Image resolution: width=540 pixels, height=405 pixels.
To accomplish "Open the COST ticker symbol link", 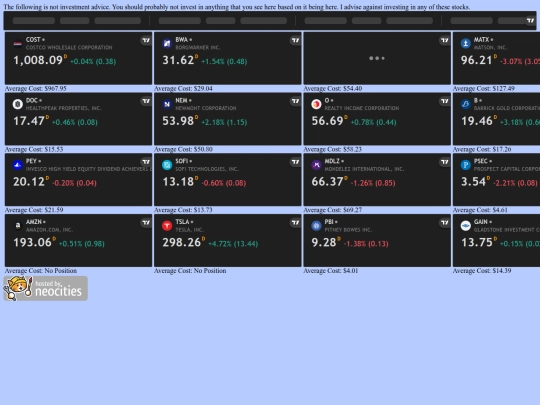I will [x=33, y=40].
